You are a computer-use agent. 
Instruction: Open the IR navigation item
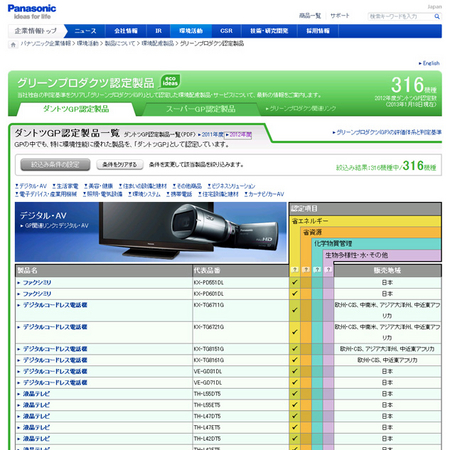[158, 31]
